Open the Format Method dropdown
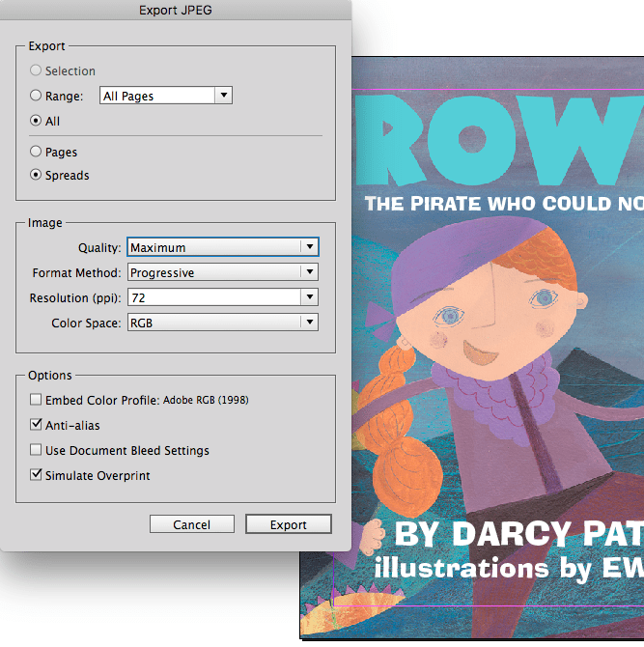 coord(223,272)
